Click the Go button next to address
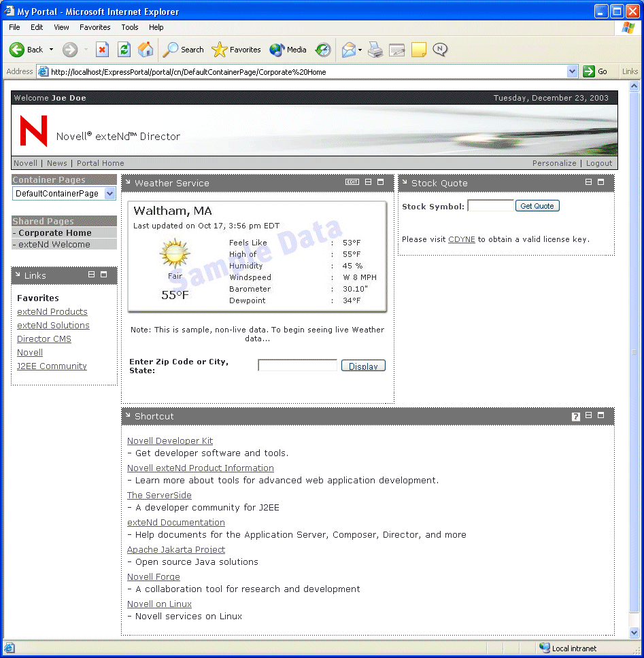 click(595, 71)
